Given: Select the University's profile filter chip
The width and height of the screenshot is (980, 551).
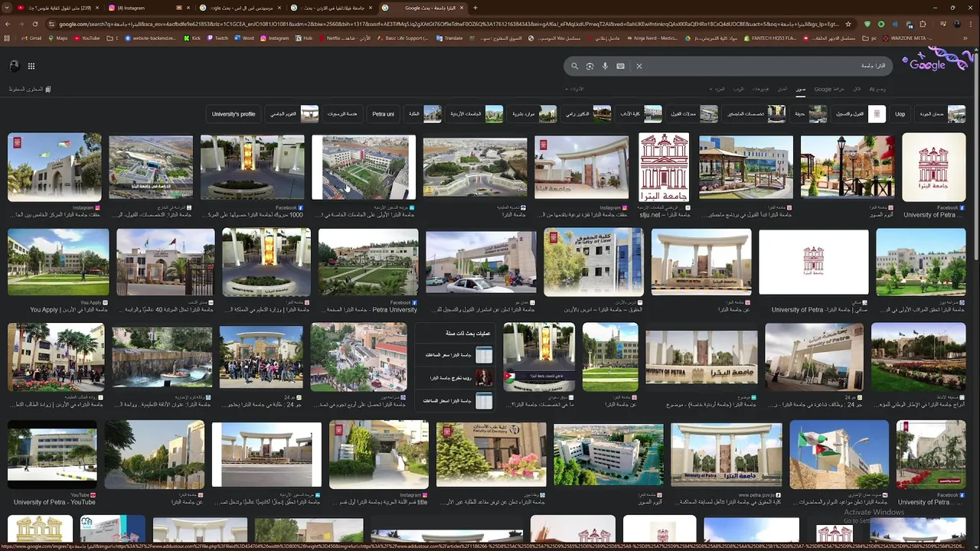Looking at the screenshot, I should click(234, 114).
